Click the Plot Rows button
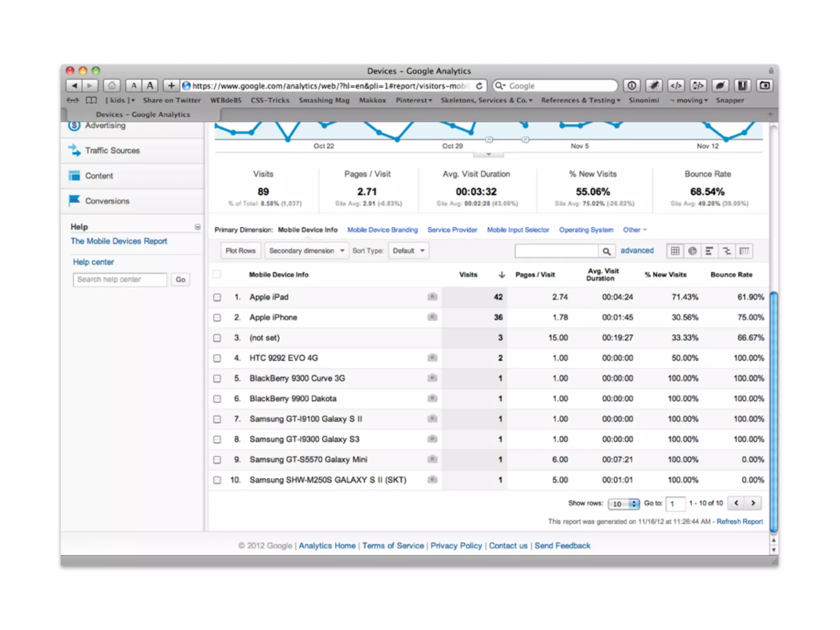Screen dimensions: 840x630 (x=240, y=251)
